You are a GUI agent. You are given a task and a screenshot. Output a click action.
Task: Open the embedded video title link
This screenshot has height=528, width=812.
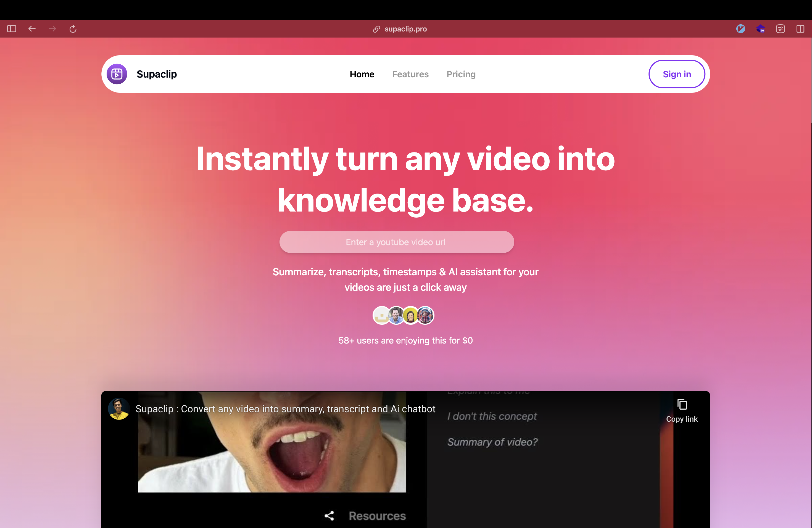(285, 409)
